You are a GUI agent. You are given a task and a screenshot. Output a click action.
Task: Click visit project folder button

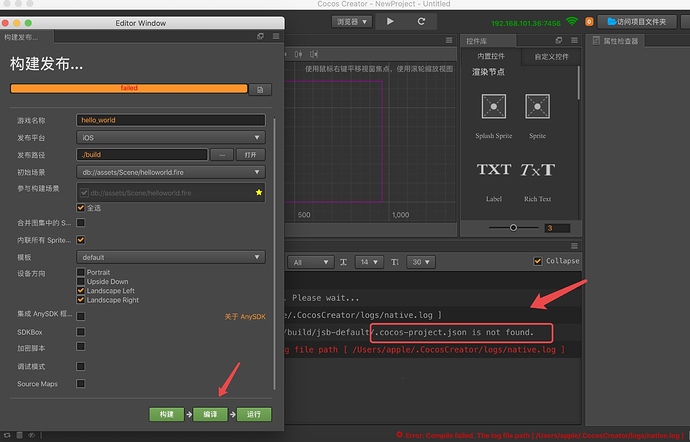[637, 22]
